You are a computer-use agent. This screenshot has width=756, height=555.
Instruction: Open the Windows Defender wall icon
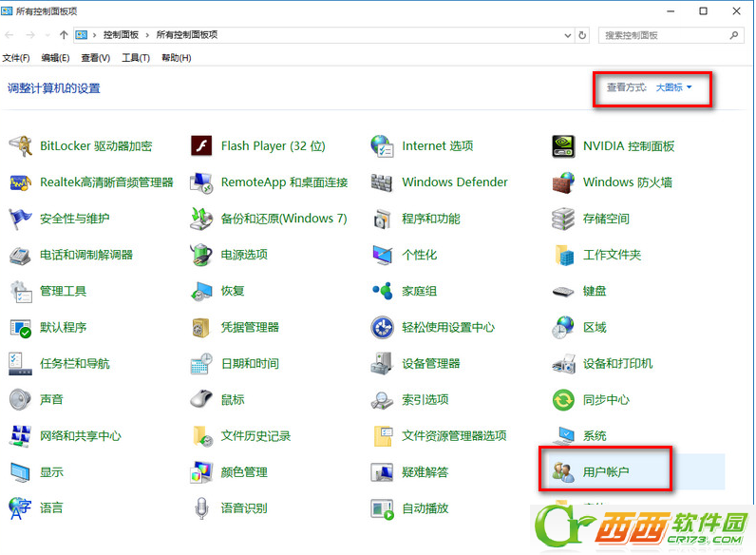[382, 182]
